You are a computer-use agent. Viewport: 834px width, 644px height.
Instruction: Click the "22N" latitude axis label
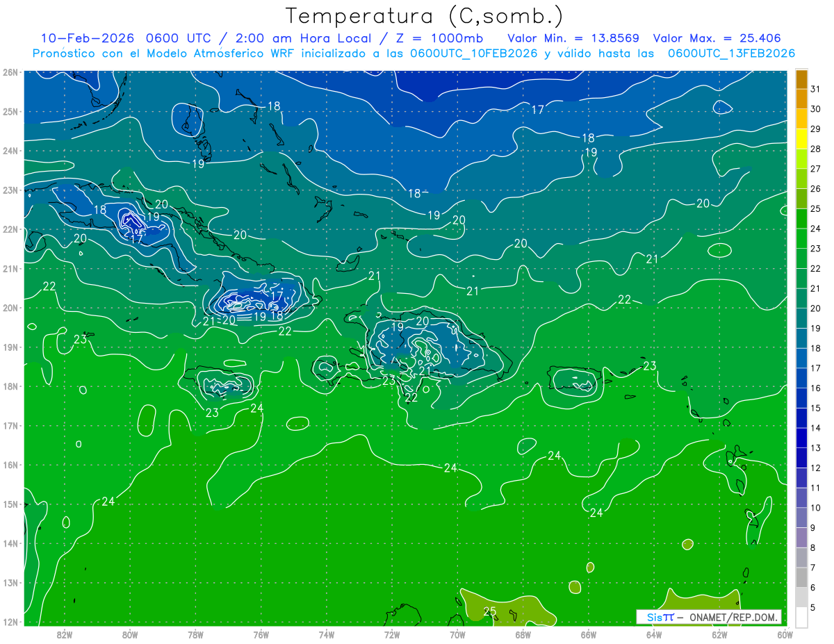click(x=10, y=229)
